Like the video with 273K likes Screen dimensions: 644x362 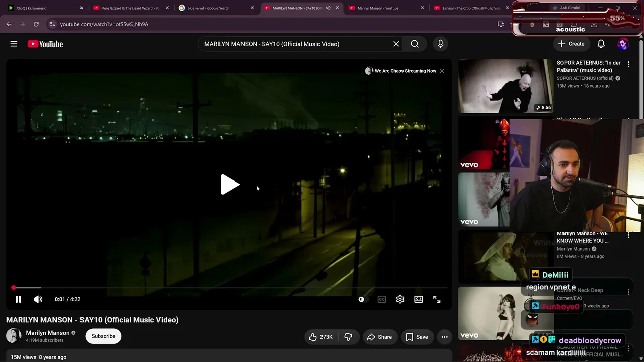[320, 337]
